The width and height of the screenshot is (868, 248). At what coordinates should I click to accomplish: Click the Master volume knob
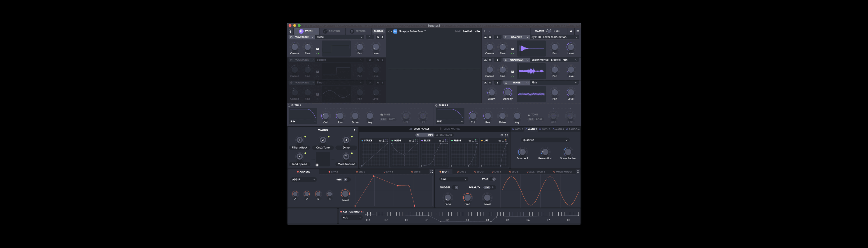548,31
